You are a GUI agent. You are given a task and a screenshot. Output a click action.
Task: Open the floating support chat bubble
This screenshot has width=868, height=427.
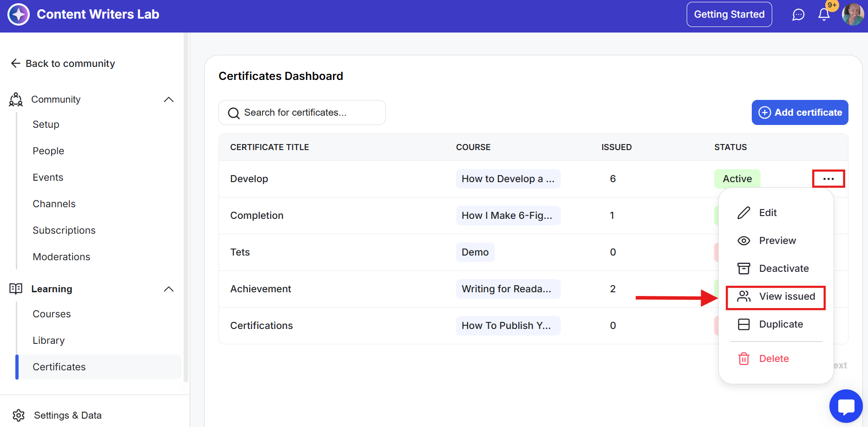tap(846, 406)
